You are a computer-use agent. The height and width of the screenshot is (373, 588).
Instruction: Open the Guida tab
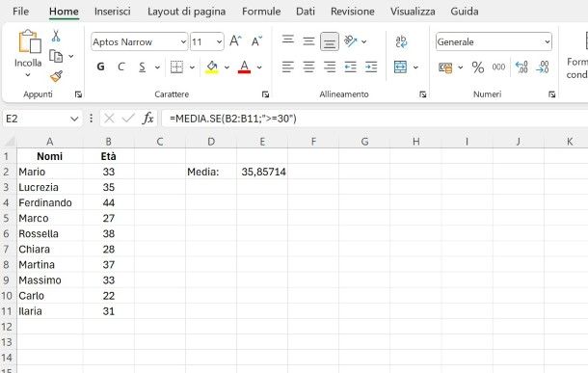coord(465,12)
